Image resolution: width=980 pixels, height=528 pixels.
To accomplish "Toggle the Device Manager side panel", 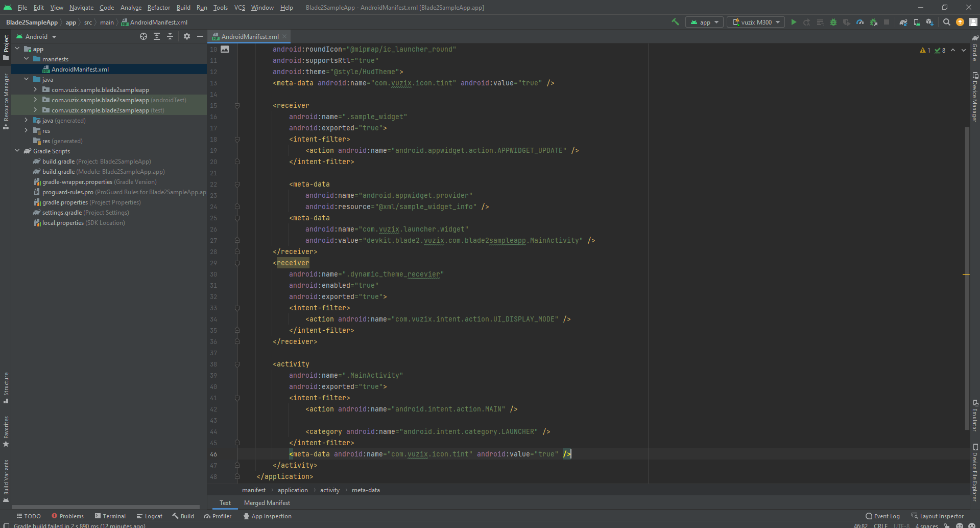I will (x=974, y=97).
